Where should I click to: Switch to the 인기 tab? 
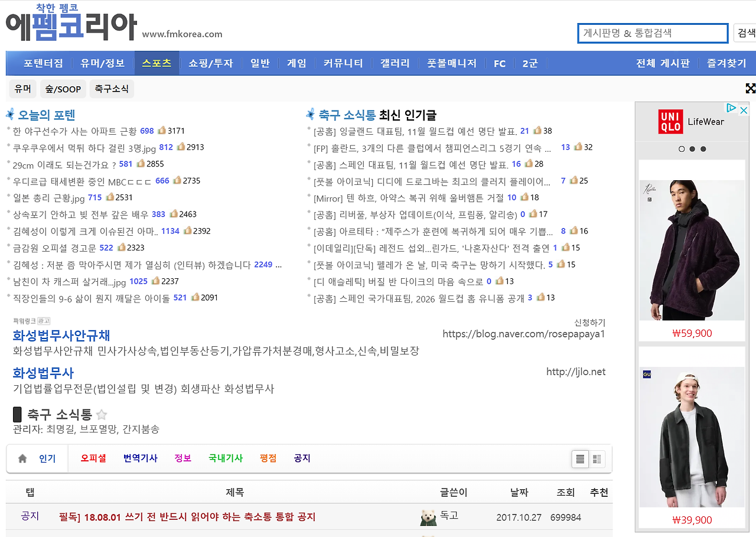47,458
